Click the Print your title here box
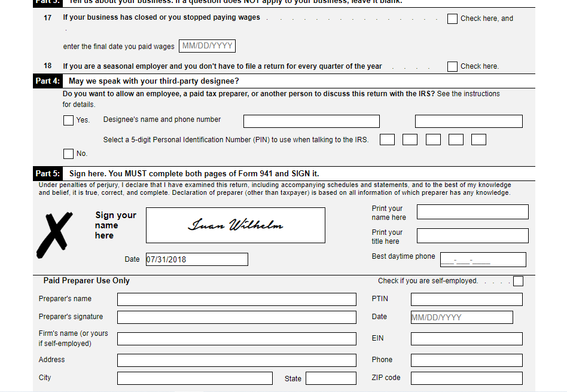The height and width of the screenshot is (392, 567). point(472,235)
